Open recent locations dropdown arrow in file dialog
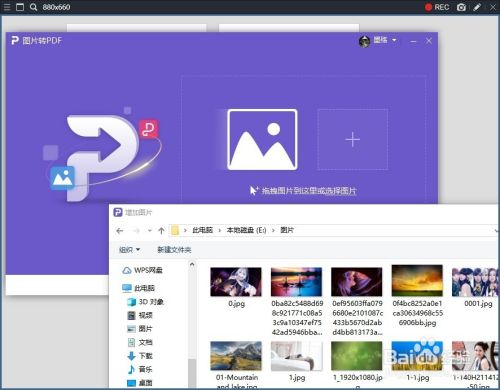The height and width of the screenshot is (390, 500). point(150,231)
